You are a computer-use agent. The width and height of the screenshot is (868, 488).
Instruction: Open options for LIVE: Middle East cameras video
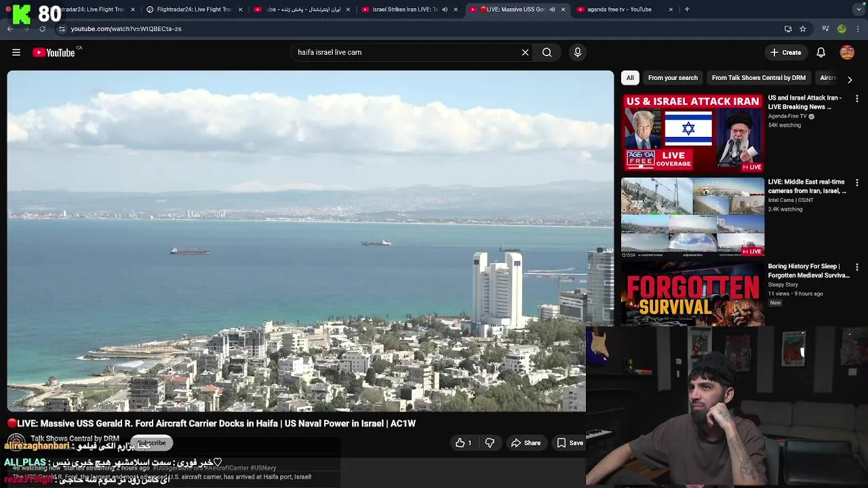pyautogui.click(x=857, y=183)
